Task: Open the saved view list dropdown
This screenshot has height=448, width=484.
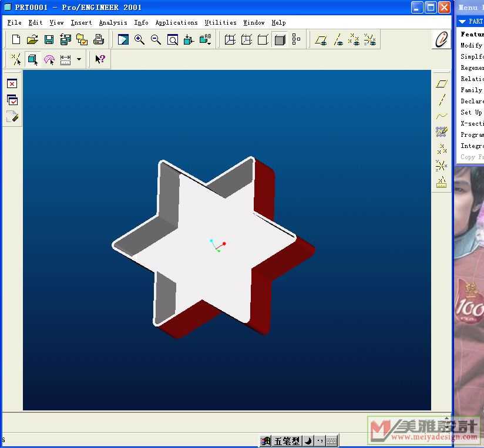Action: [205, 40]
